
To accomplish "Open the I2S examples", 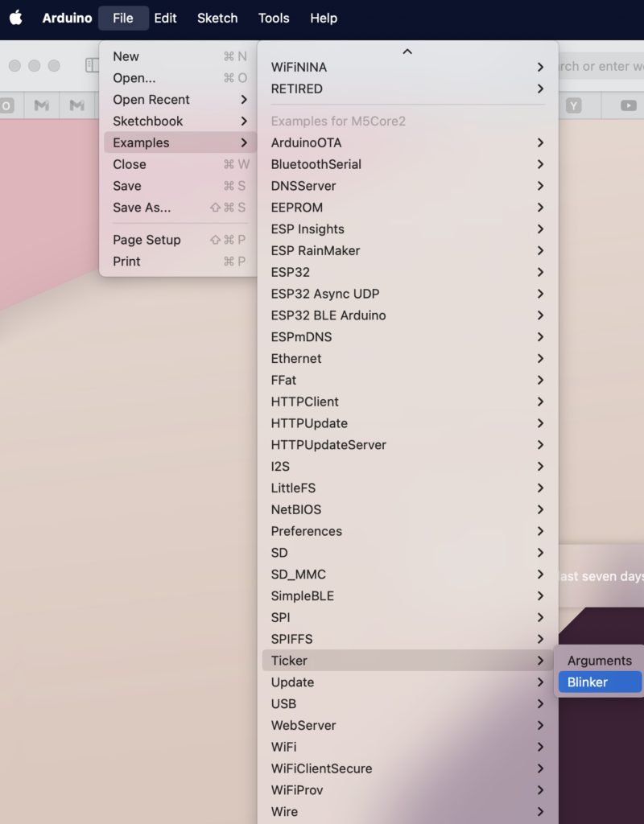I will pos(407,466).
